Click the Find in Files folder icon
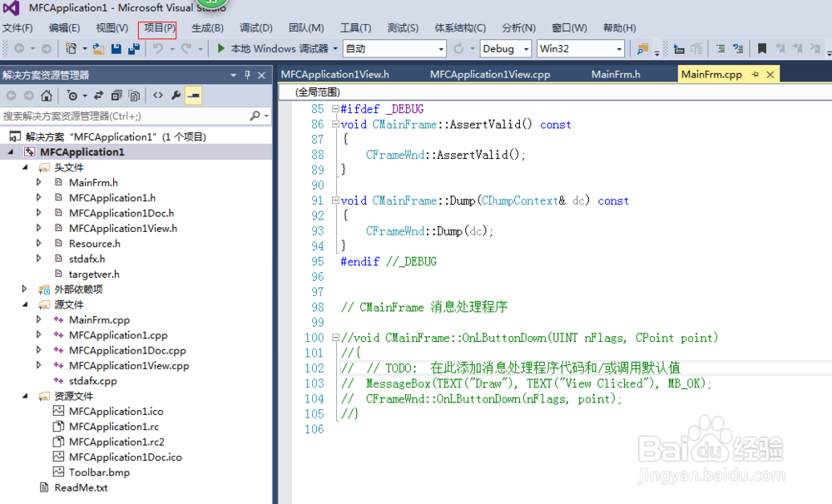 642,49
